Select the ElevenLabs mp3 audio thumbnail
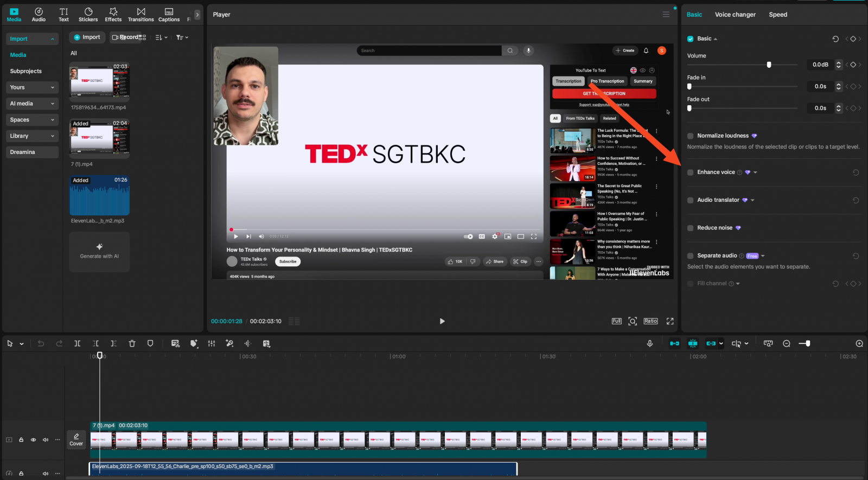Image resolution: width=868 pixels, height=480 pixels. [x=99, y=196]
